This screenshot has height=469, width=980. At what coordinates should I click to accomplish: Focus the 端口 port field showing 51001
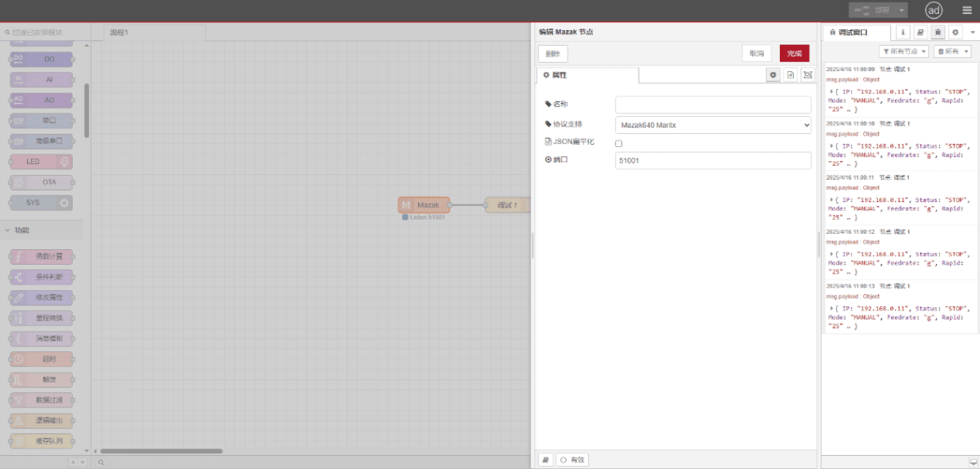pos(713,161)
